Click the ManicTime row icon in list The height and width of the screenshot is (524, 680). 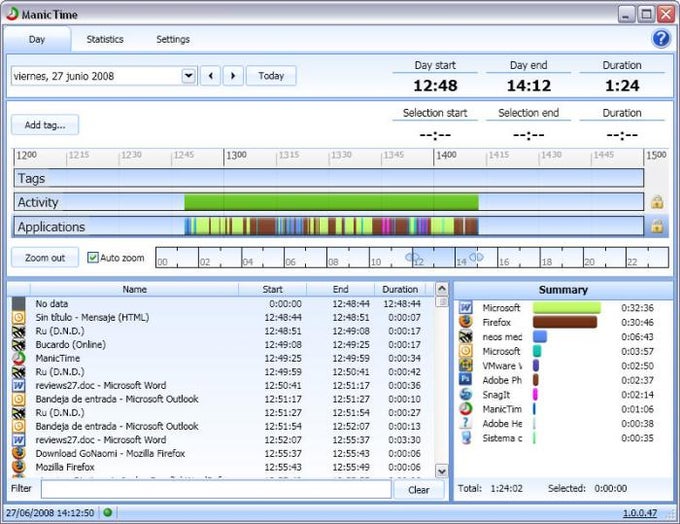pyautogui.click(x=18, y=358)
